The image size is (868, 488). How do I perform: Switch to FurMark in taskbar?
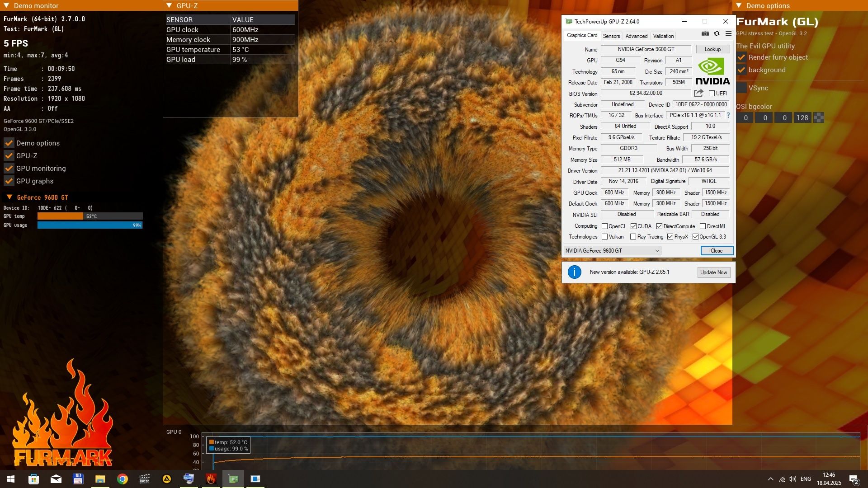point(211,479)
